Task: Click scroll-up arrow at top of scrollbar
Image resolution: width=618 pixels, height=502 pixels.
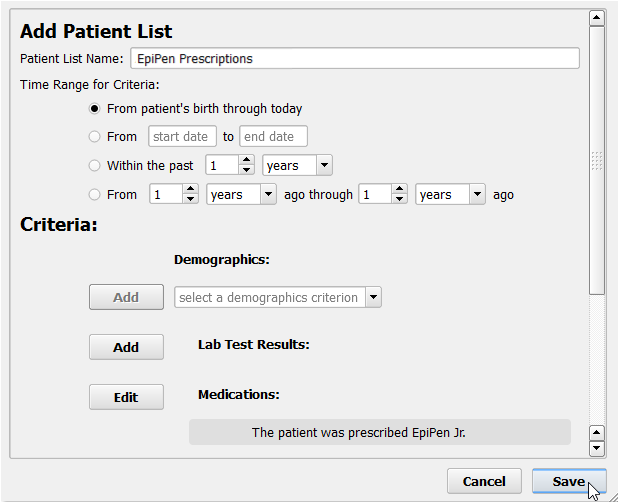Action: 597,18
